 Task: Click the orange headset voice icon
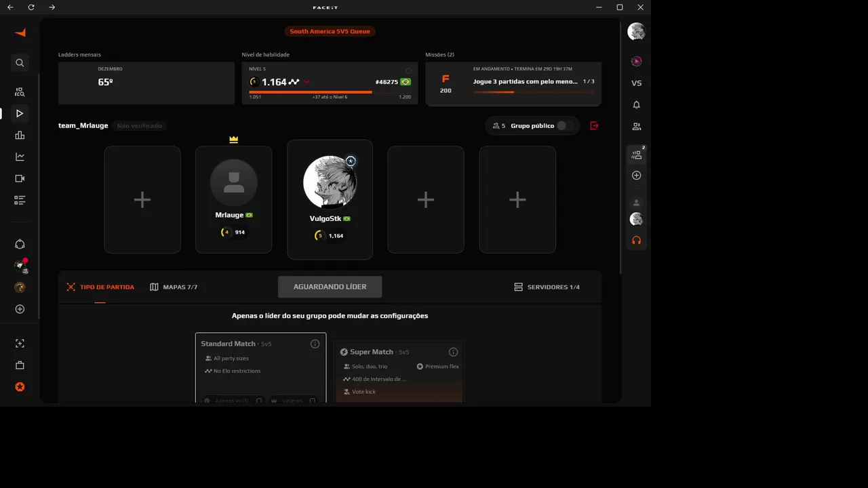pyautogui.click(x=636, y=240)
